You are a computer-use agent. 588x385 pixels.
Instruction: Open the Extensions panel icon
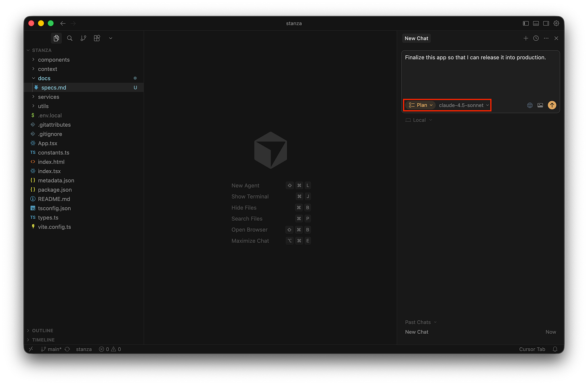97,38
